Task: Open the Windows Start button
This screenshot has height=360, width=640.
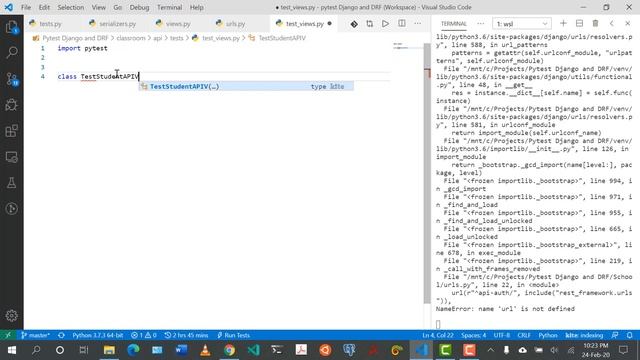Action: (x=11, y=350)
